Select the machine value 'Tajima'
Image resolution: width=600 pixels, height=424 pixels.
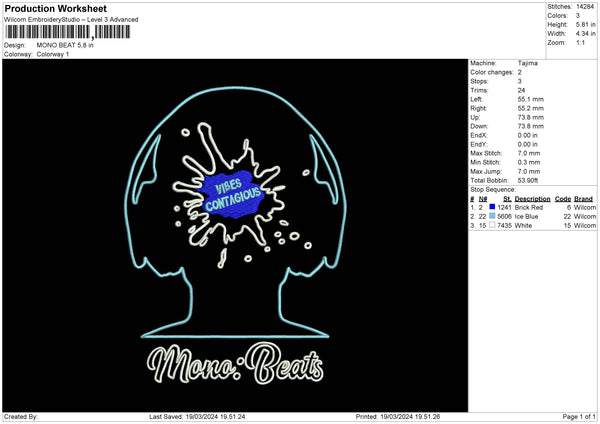[527, 63]
